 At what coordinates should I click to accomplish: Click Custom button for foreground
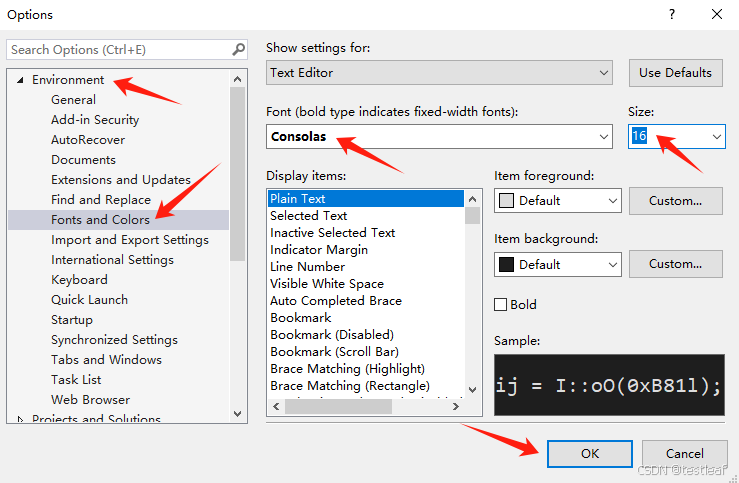coord(675,201)
